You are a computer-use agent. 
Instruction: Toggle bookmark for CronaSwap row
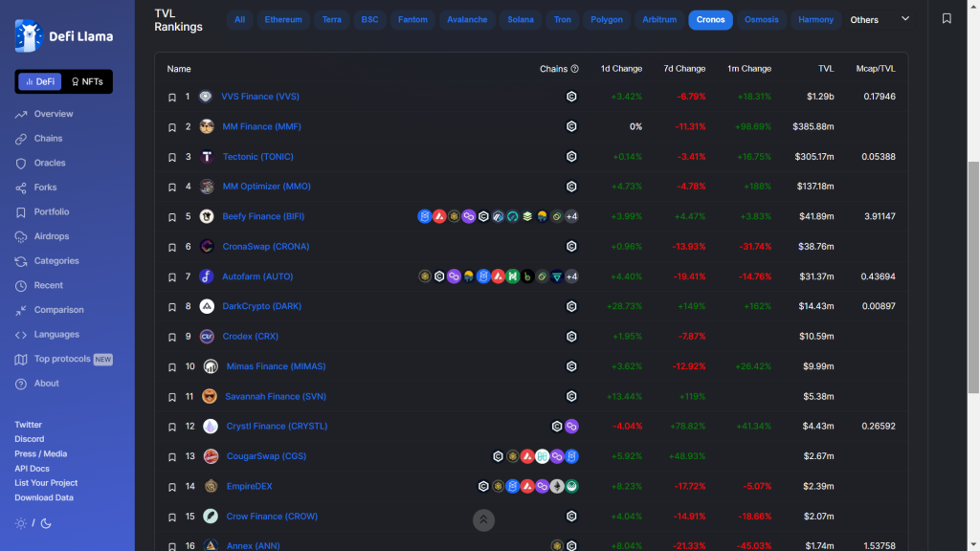(x=172, y=247)
